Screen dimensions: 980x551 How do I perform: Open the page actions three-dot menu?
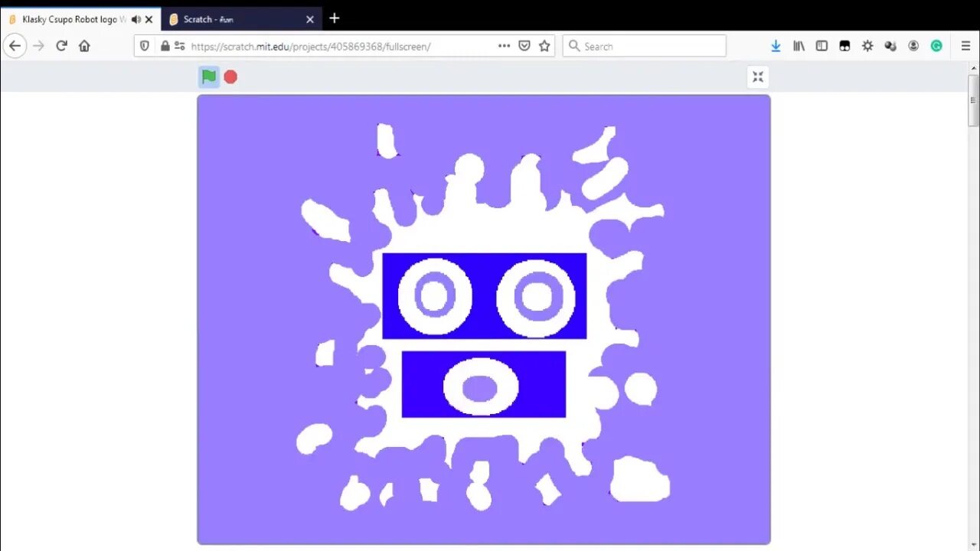click(504, 46)
